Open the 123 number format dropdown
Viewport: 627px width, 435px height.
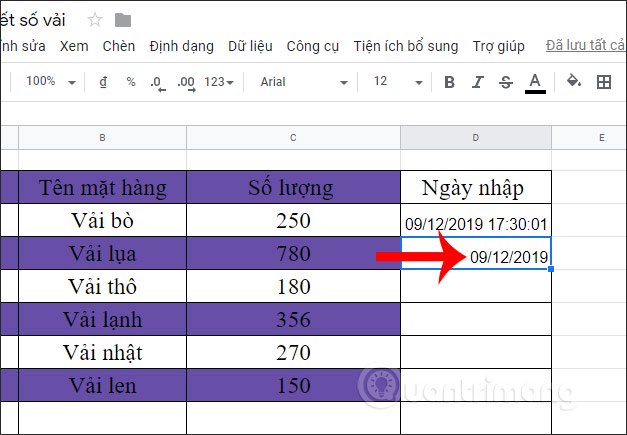click(219, 82)
